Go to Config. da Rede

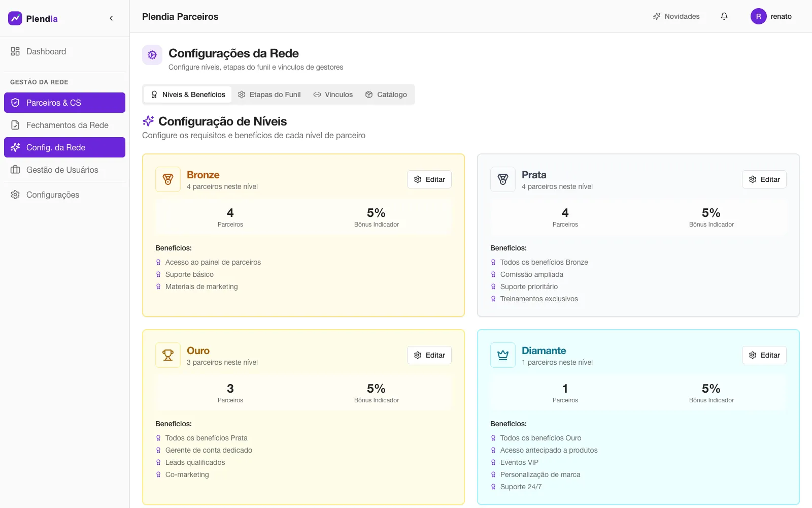(64, 147)
